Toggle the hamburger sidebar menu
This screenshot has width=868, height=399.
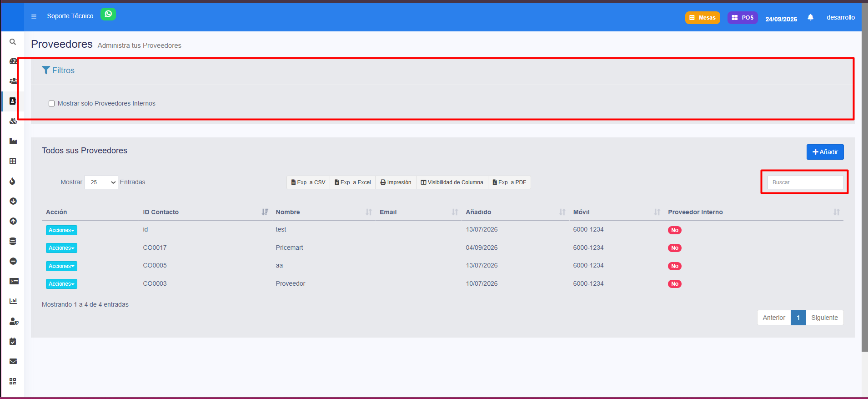(x=34, y=17)
